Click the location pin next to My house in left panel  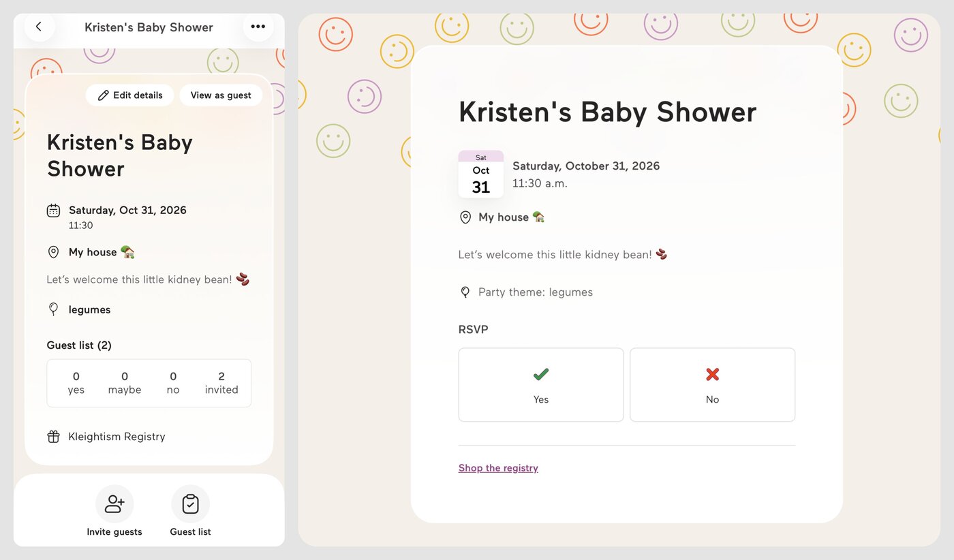pyautogui.click(x=53, y=252)
